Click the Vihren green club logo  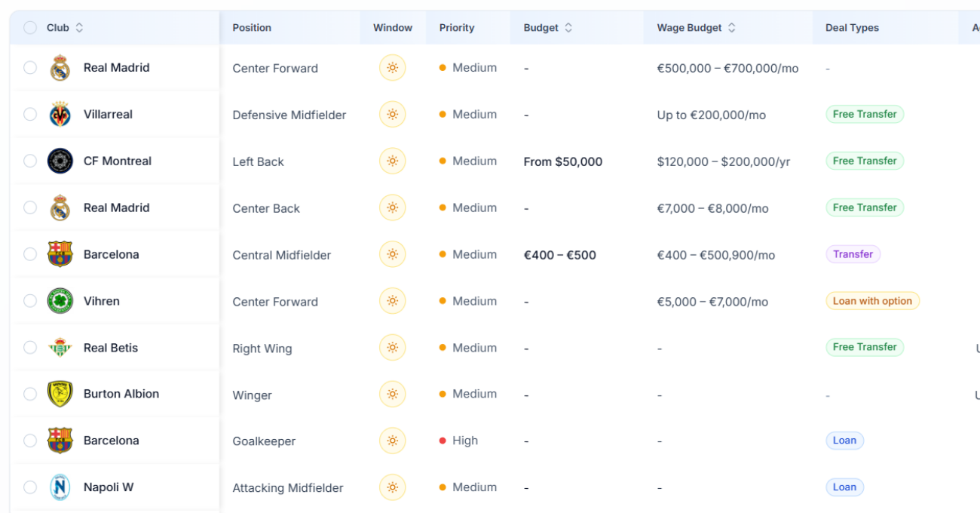coord(60,301)
